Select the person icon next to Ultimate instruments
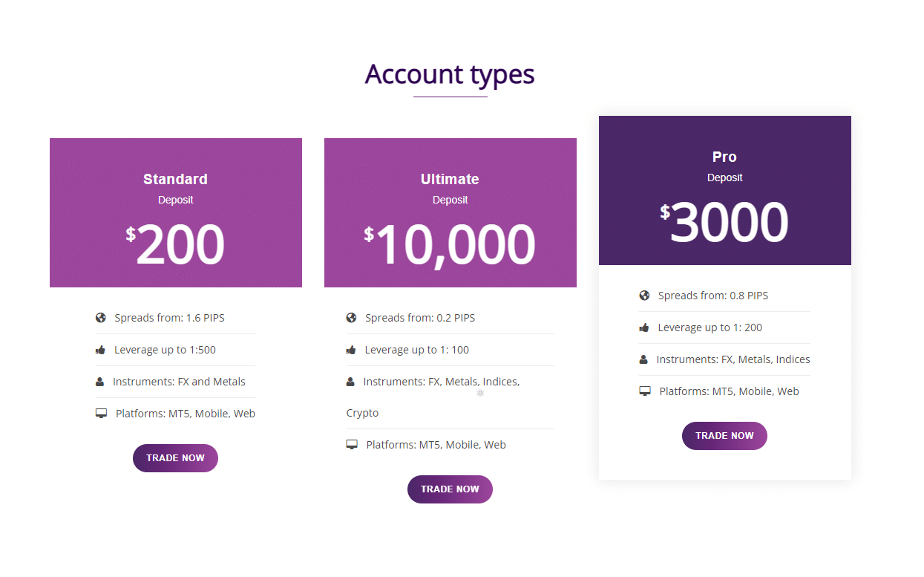This screenshot has height=577, width=924. coord(350,381)
